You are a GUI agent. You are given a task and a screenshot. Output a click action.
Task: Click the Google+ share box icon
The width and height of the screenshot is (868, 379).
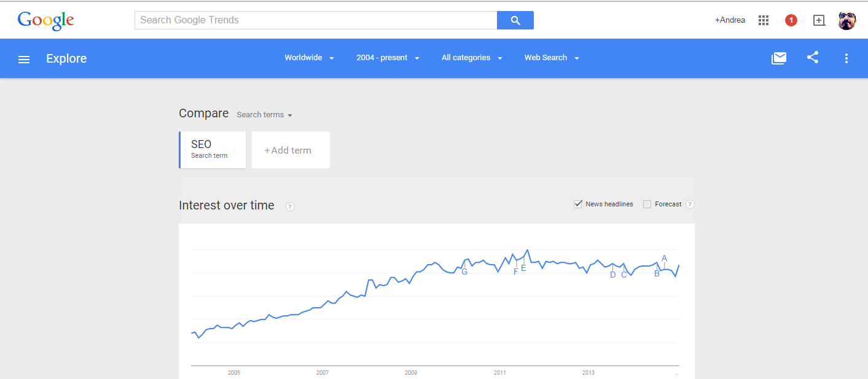point(818,20)
